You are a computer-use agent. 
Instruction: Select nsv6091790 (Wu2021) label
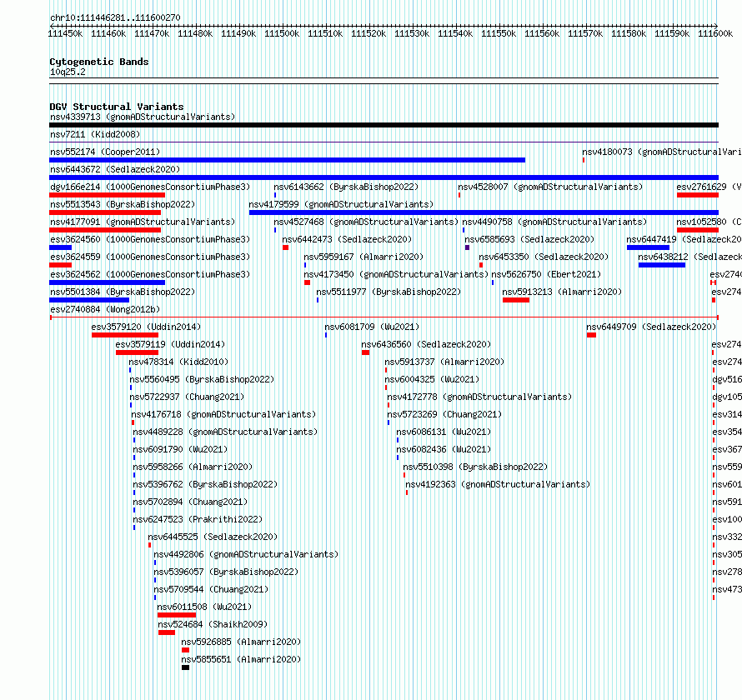click(180, 449)
